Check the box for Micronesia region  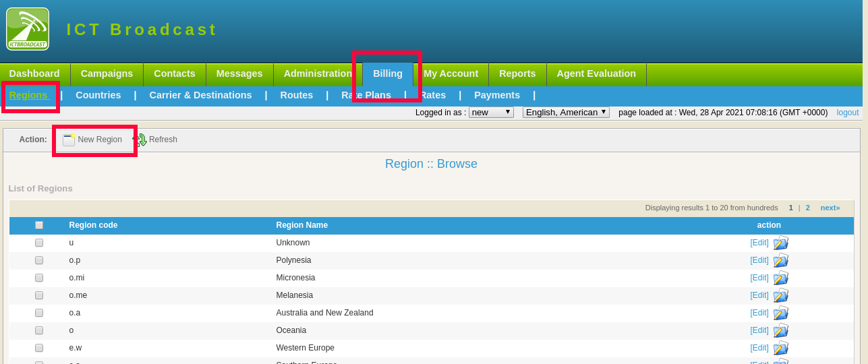click(x=39, y=278)
